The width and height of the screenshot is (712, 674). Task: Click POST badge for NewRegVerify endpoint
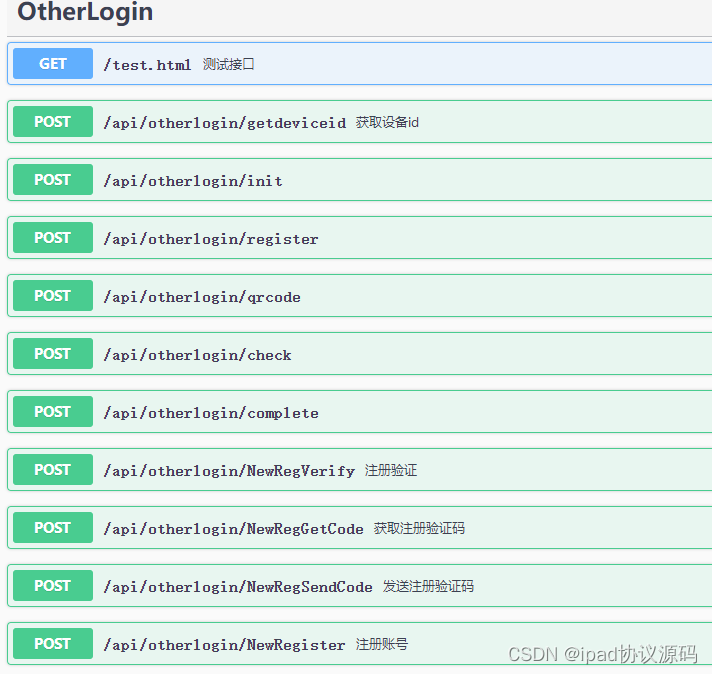[53, 470]
